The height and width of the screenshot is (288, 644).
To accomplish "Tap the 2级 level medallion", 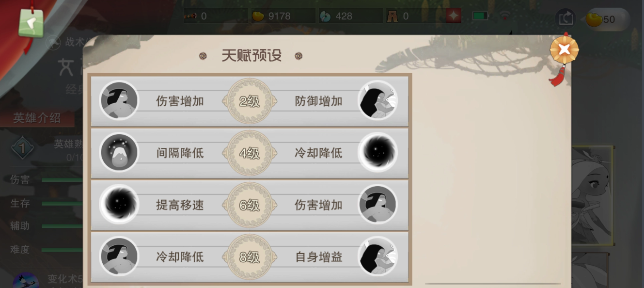I will click(x=250, y=101).
